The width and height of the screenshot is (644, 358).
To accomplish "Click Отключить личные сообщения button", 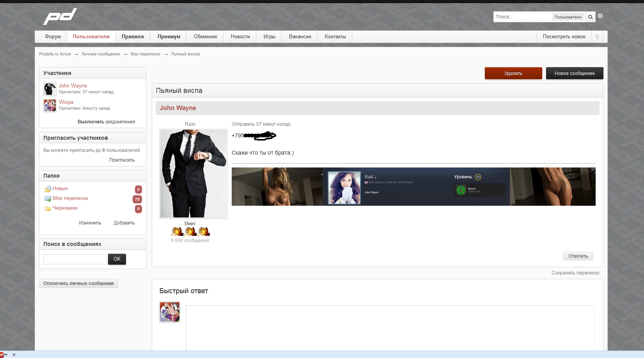I will pyautogui.click(x=78, y=283).
